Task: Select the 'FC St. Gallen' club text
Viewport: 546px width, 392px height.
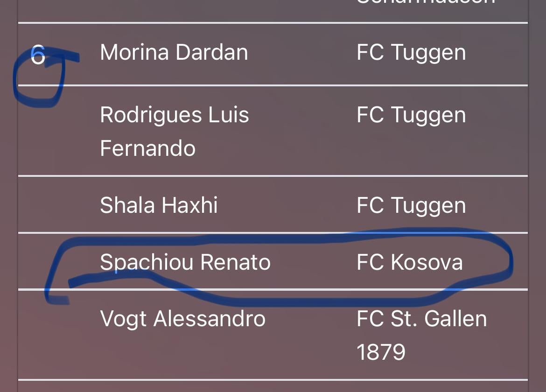Action: (x=421, y=319)
